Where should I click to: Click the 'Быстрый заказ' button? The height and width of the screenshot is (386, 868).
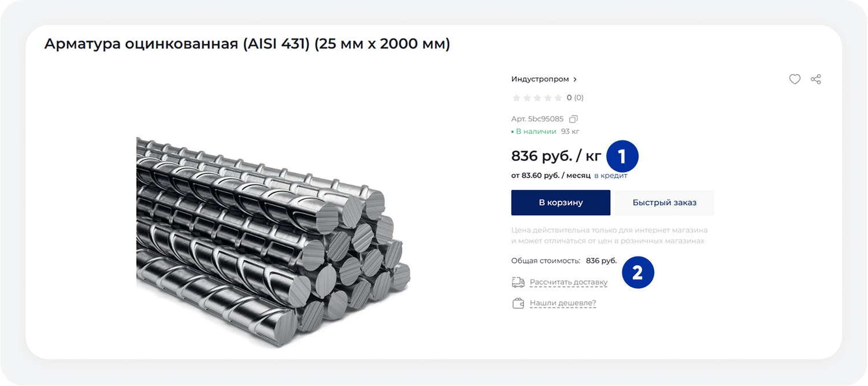point(665,203)
